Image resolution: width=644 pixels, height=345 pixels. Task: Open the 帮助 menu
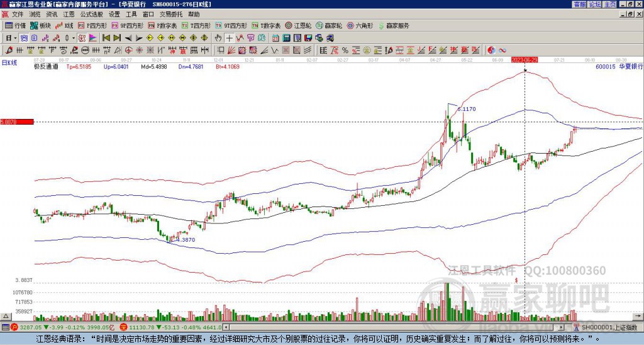tap(194, 14)
